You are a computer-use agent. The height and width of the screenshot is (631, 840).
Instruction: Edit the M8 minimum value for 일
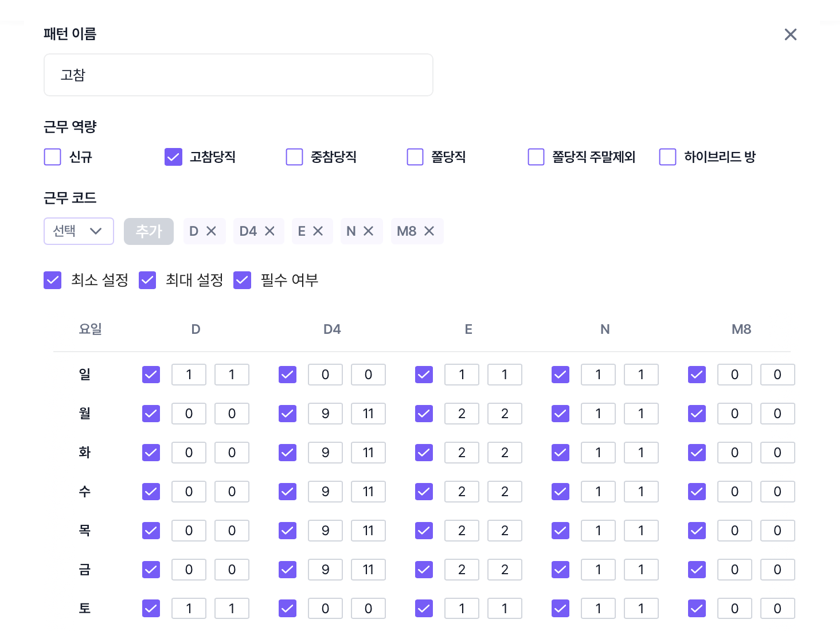(x=734, y=375)
